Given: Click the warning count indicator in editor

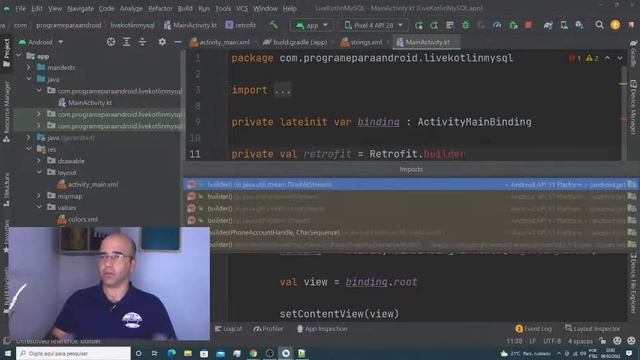Looking at the screenshot, I should pyautogui.click(x=592, y=58).
